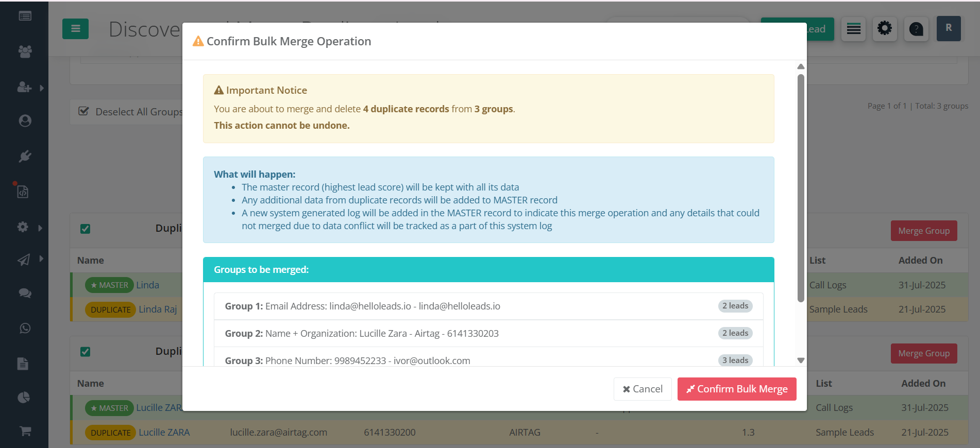The height and width of the screenshot is (448, 980).
Task: Click the 2 leads badge in Group 1
Action: (735, 306)
